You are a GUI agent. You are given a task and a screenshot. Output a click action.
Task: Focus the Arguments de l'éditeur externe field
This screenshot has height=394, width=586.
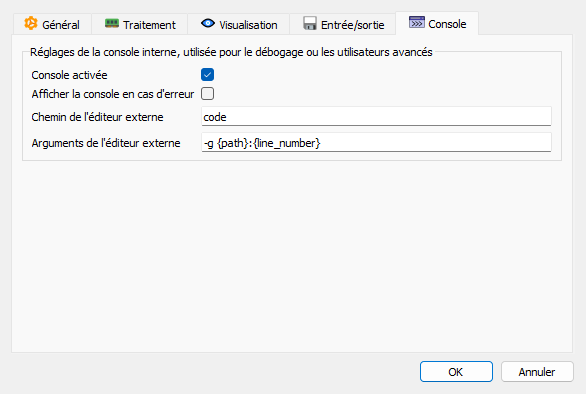coord(376,142)
